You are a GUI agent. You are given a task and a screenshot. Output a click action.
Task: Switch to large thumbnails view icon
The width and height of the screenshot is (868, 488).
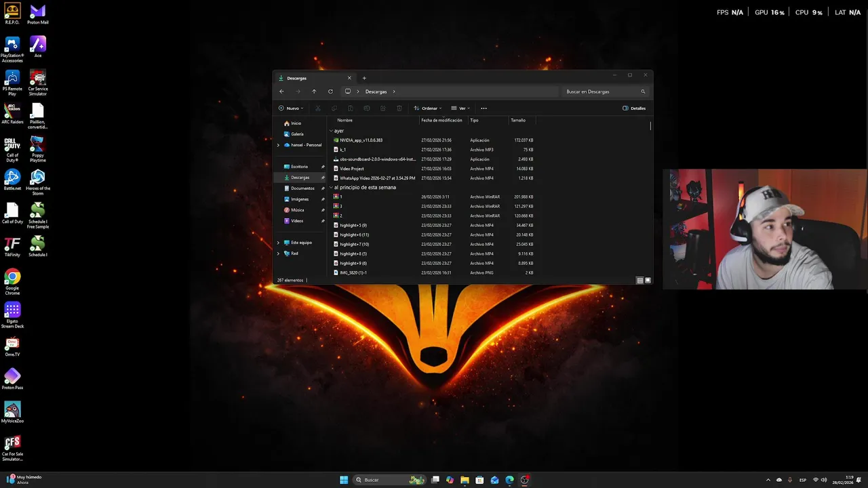pyautogui.click(x=648, y=280)
